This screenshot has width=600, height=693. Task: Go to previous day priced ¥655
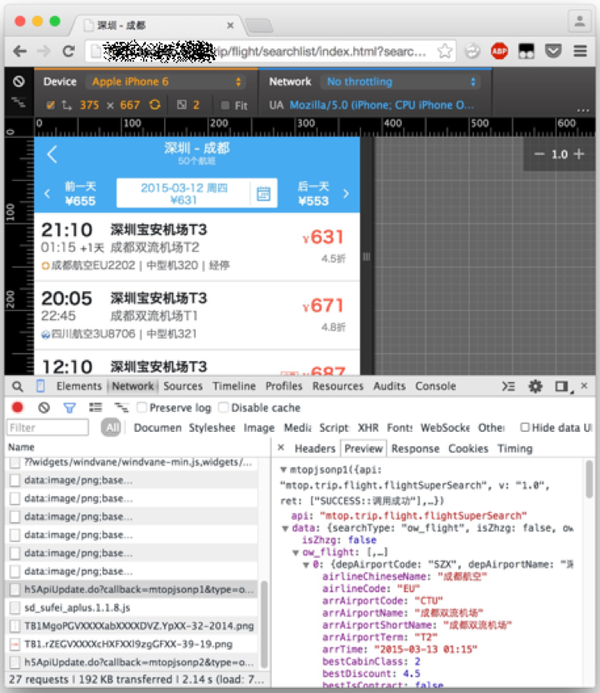coord(73,194)
